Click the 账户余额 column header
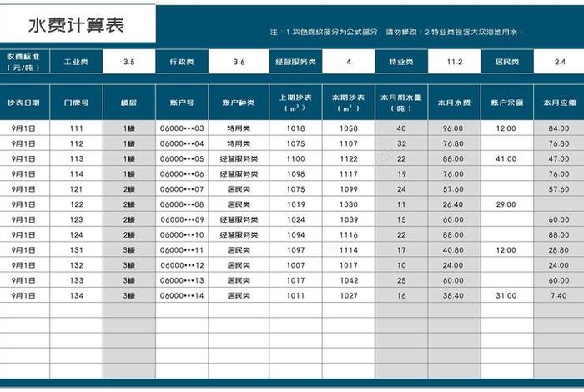The height and width of the screenshot is (392, 584). (507, 103)
